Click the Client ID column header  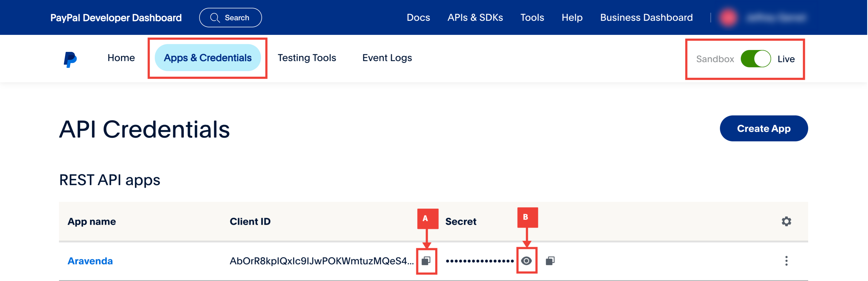tap(250, 222)
